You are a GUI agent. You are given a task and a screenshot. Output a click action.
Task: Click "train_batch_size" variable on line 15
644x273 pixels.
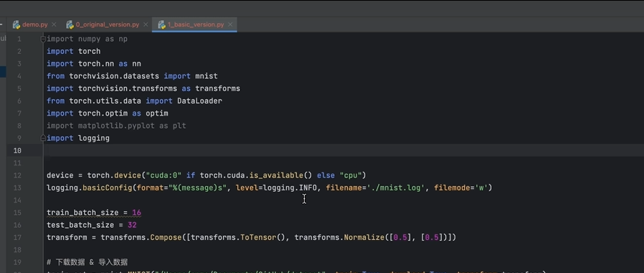coord(82,213)
